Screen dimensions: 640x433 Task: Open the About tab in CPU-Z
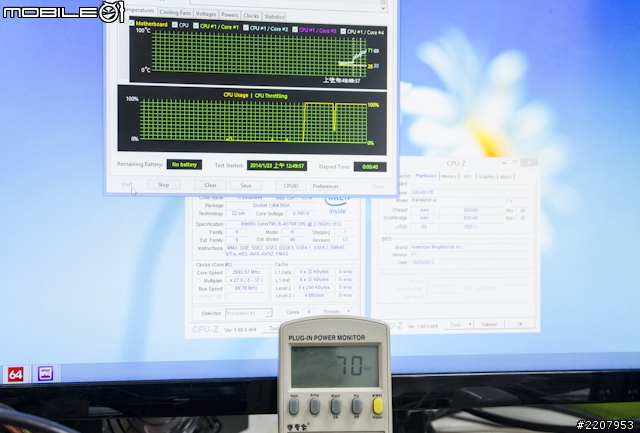(506, 177)
